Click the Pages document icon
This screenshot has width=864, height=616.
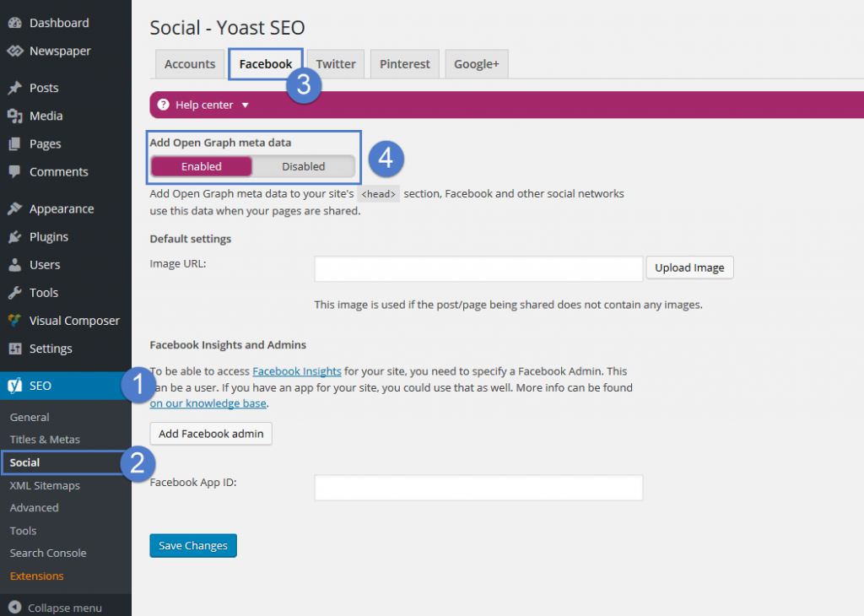click(x=15, y=144)
